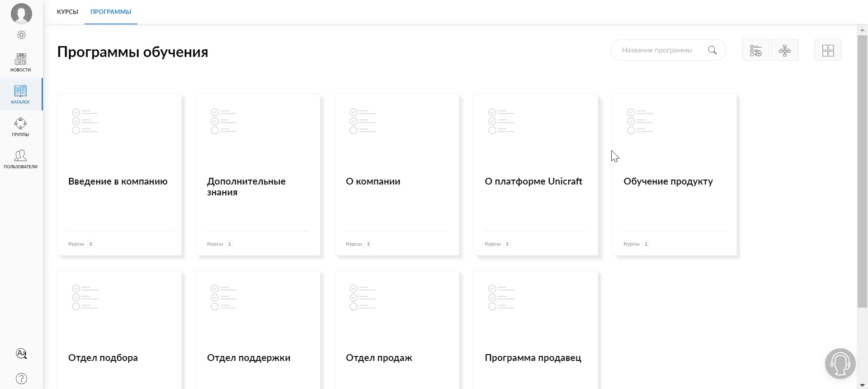
Task: Click the Программы обучения heading
Action: [x=132, y=52]
